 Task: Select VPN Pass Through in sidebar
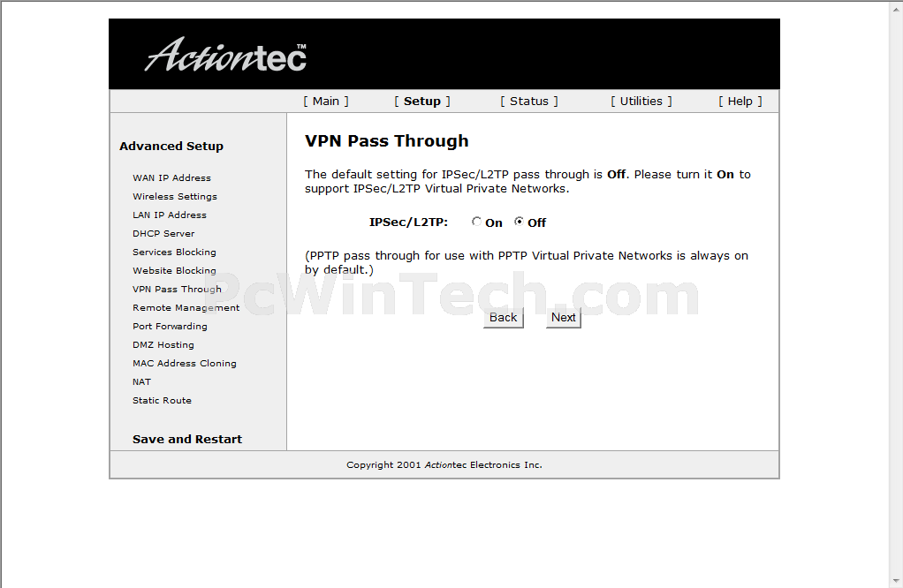click(177, 289)
